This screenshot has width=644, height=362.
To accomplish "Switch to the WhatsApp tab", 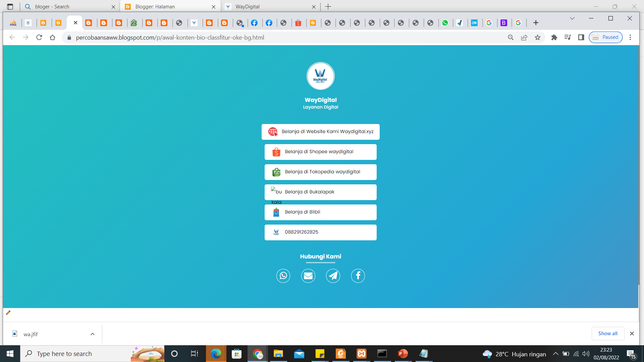I will (445, 23).
